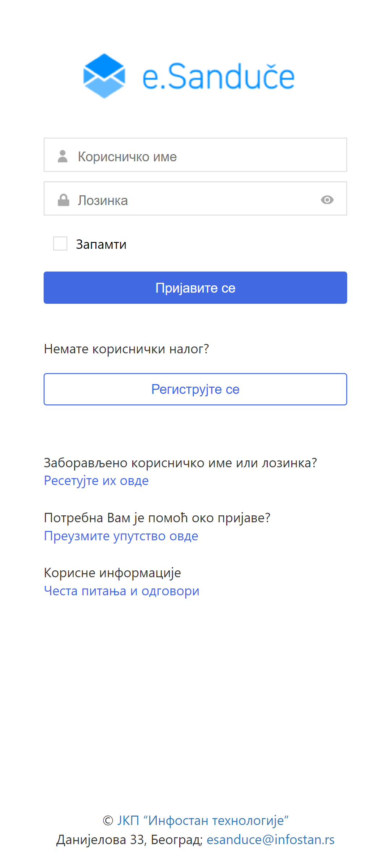Click the Запамти label text
This screenshot has width=391, height=868.
101,244
